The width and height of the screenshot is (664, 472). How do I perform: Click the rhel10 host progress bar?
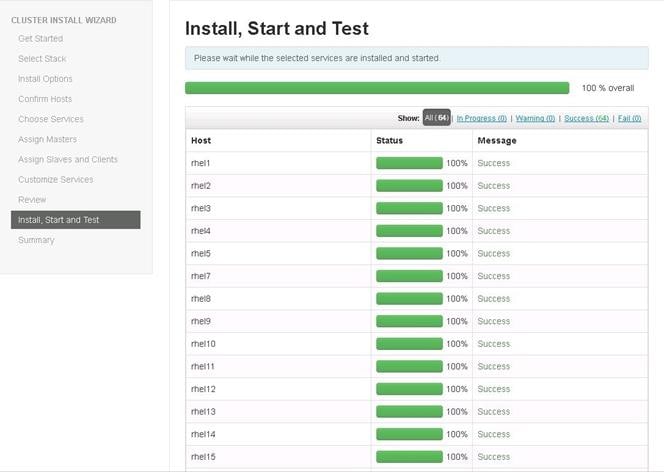point(409,344)
